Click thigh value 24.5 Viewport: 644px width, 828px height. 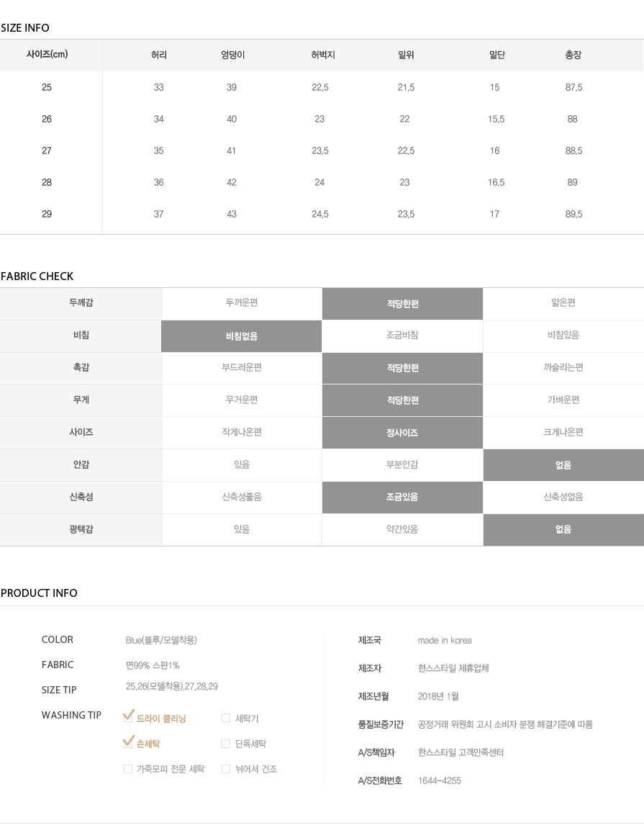pos(320,214)
